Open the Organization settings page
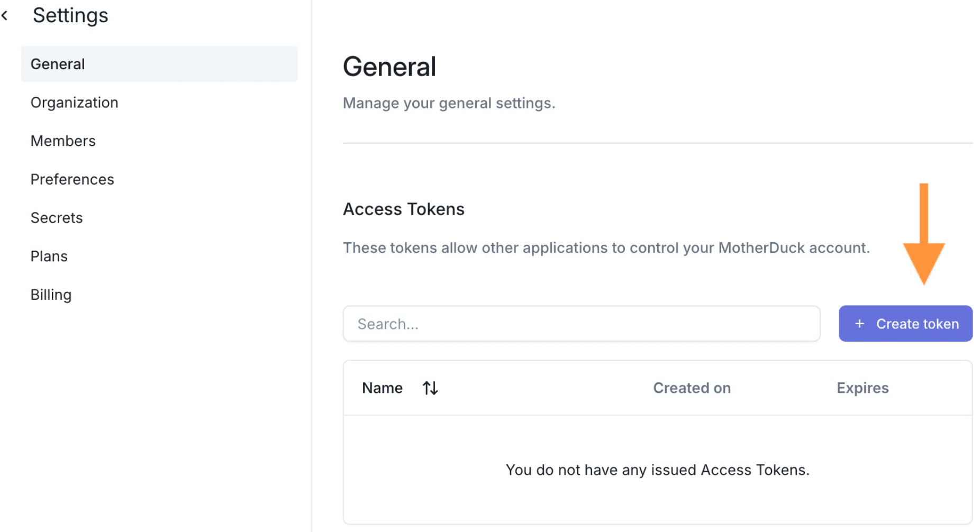This screenshot has width=980, height=532. tap(74, 103)
